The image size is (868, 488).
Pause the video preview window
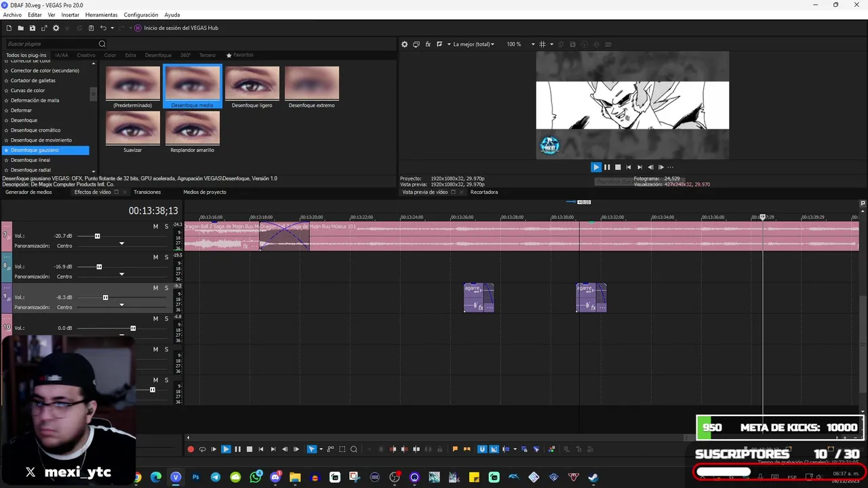[607, 167]
